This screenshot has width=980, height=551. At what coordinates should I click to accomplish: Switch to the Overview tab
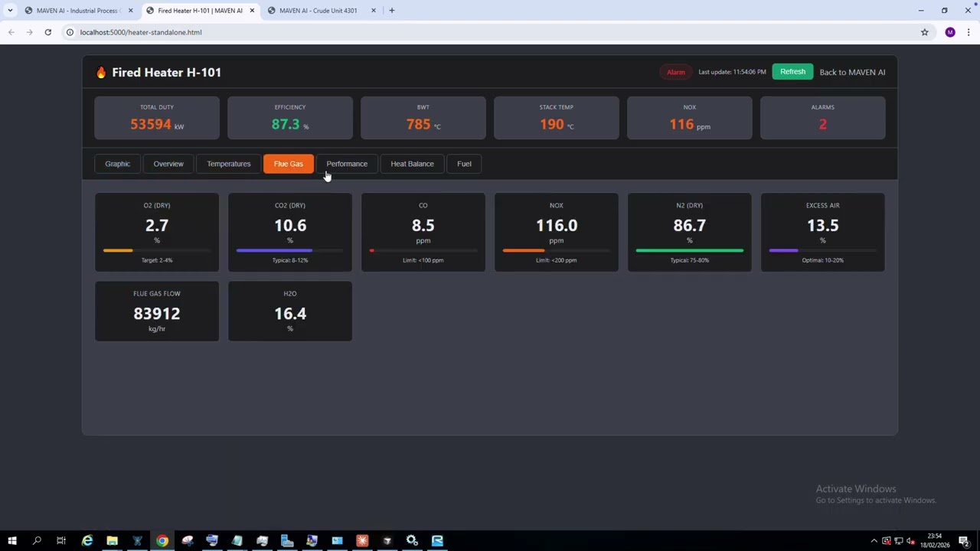click(168, 164)
